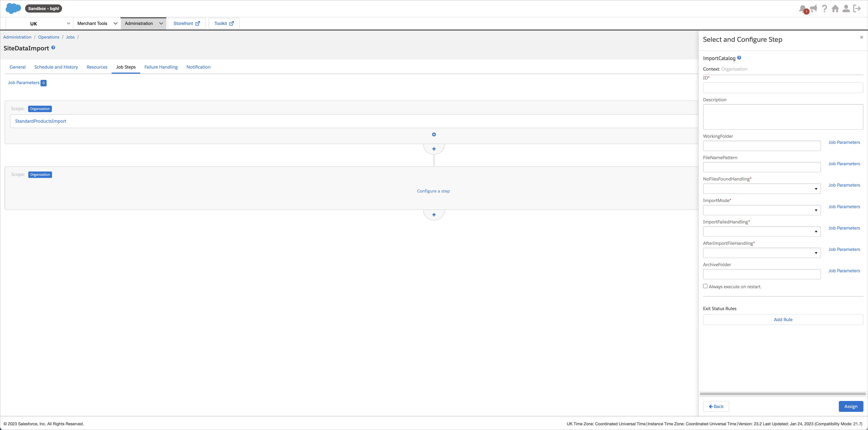Screen dimensions: 868x430
Task: Click Job Parameters link beside ImportMode
Action: click(844, 207)
